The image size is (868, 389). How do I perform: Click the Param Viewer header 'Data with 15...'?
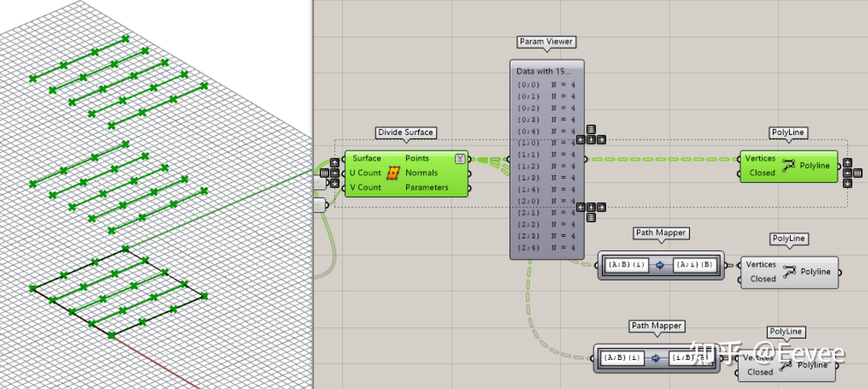point(544,71)
